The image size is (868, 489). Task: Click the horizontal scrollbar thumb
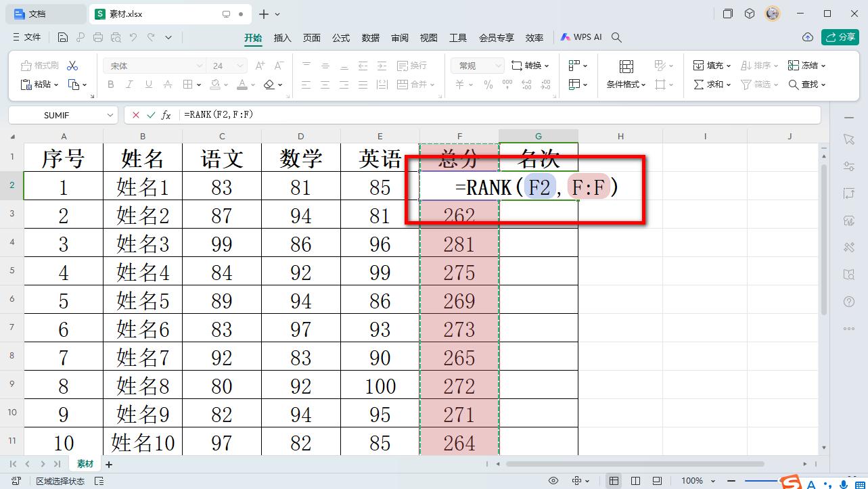(x=635, y=464)
